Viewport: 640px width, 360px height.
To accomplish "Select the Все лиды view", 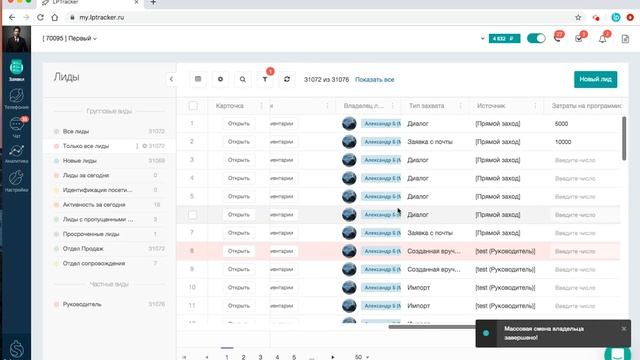I will [109, 131].
